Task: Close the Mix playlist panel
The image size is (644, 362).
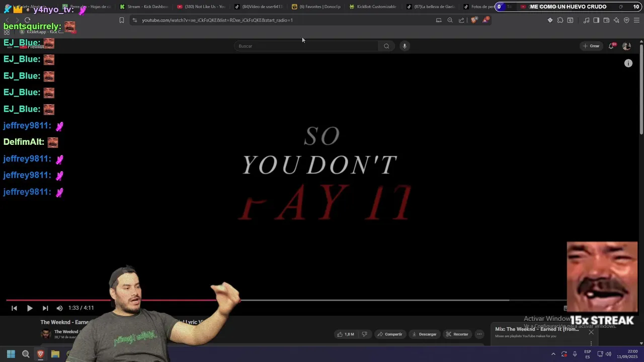Action: [x=591, y=332]
